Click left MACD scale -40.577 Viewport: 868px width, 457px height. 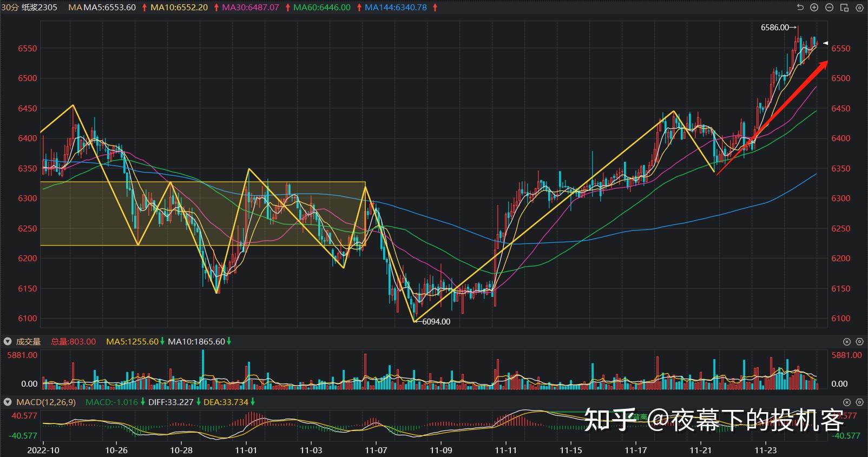tap(23, 435)
